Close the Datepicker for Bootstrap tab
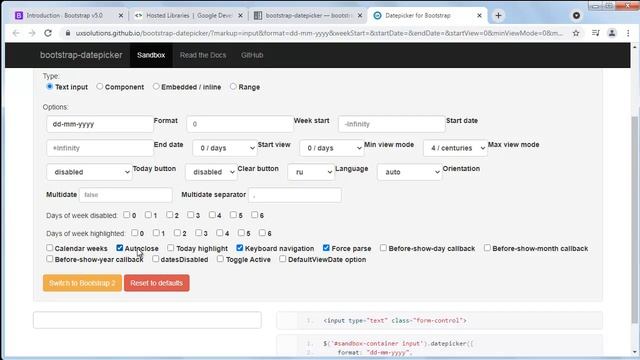The width and height of the screenshot is (640, 360). point(479,16)
